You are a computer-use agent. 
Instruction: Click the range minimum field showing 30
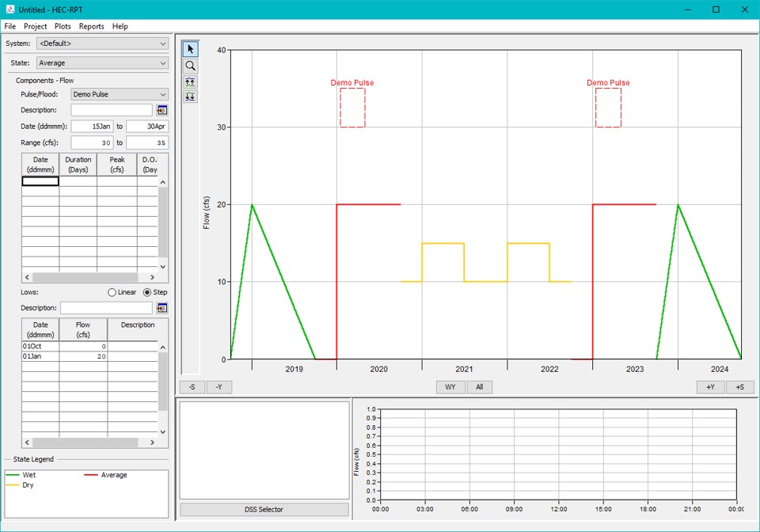92,143
